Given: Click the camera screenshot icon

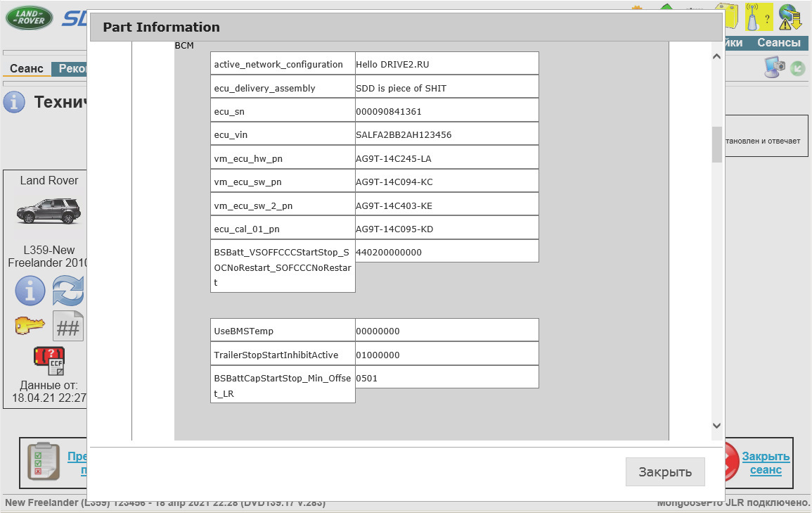Looking at the screenshot, I should point(774,68).
